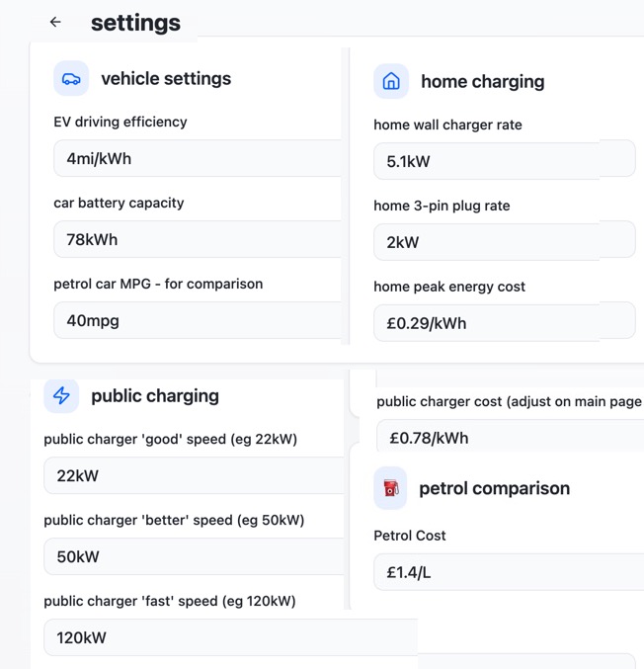Click the public charger cost £0.78/kWh field
Image resolution: width=644 pixels, height=669 pixels.
[509, 438]
